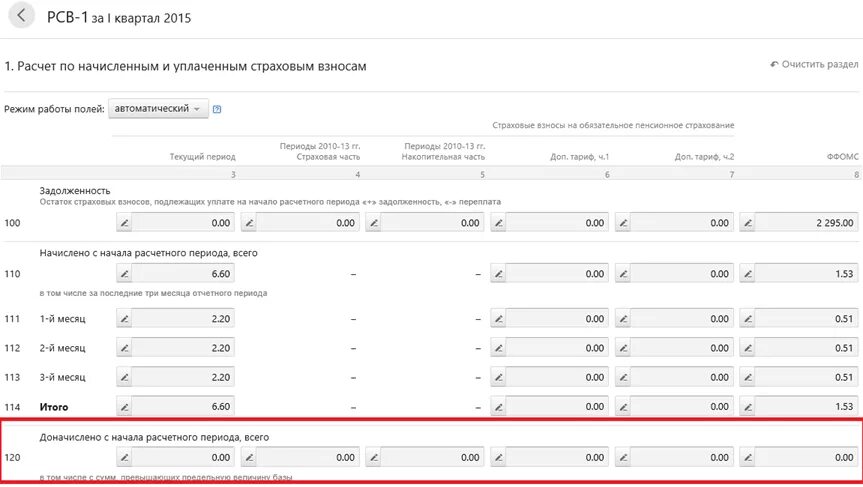Click pencil icon in row 112 additional tariff part 1
The image size is (863, 487).
click(499, 348)
